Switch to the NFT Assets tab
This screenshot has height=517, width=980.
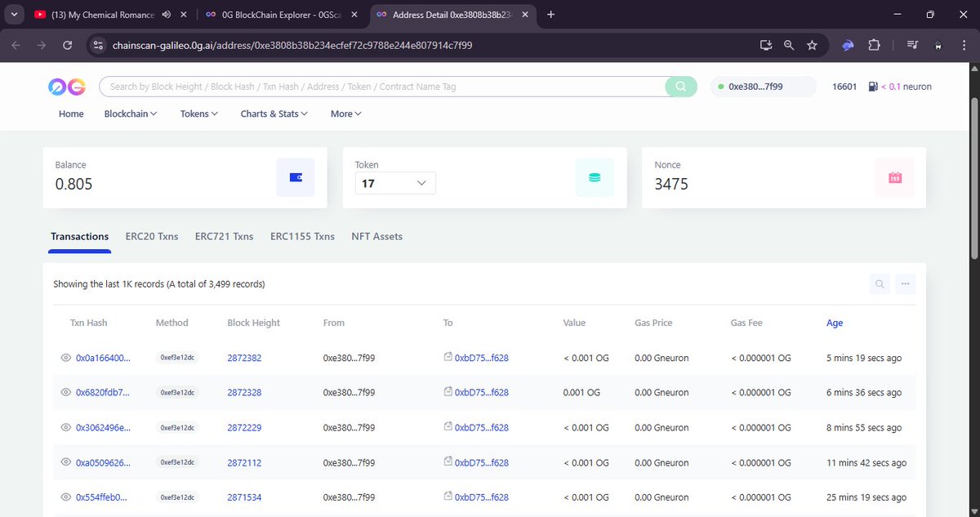click(376, 236)
